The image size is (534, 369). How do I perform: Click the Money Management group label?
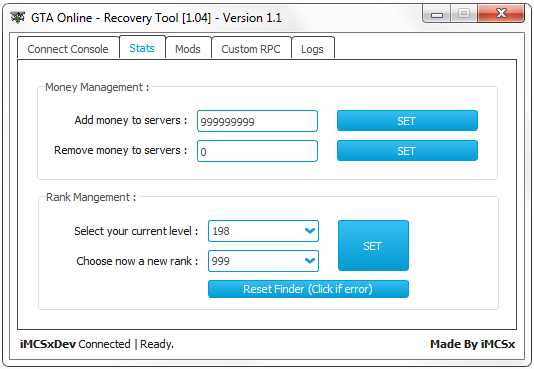(x=97, y=87)
